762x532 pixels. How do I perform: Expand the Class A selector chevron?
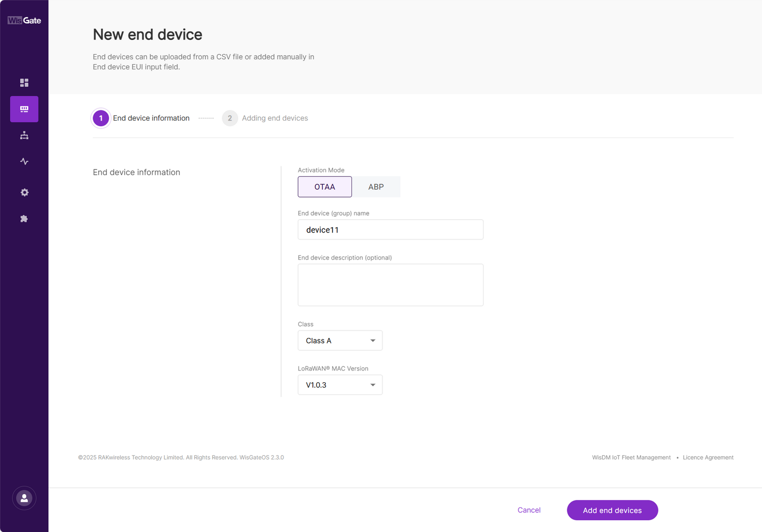(373, 340)
